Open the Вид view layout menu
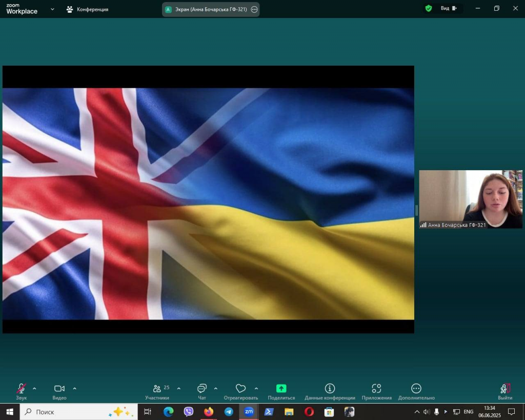525x420 pixels. (448, 8)
